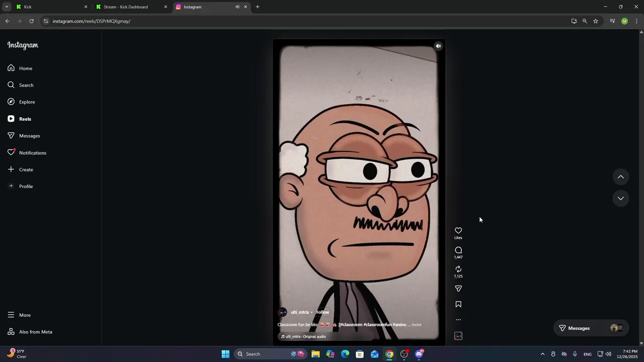The image size is (644, 362).
Task: Open Windows Start menu
Action: [225, 354]
